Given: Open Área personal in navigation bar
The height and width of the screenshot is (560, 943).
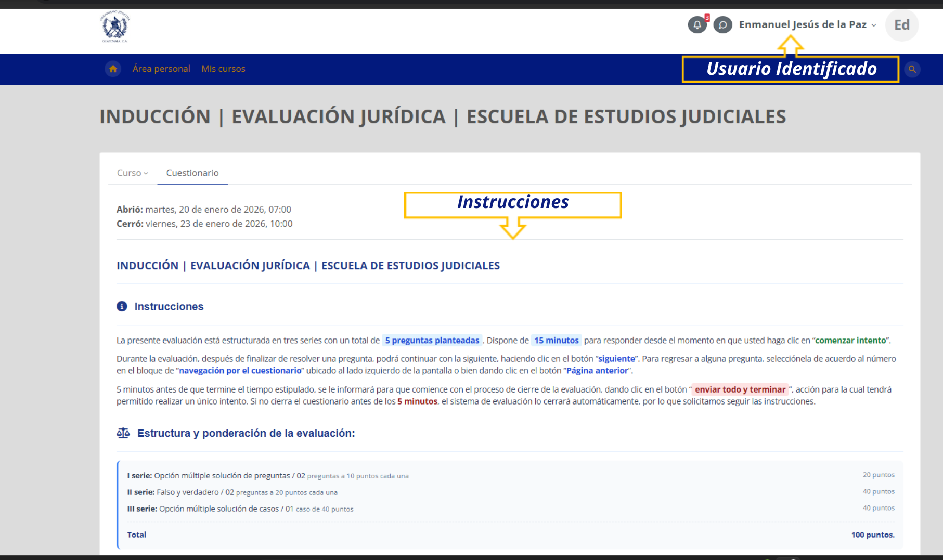Looking at the screenshot, I should tap(161, 69).
